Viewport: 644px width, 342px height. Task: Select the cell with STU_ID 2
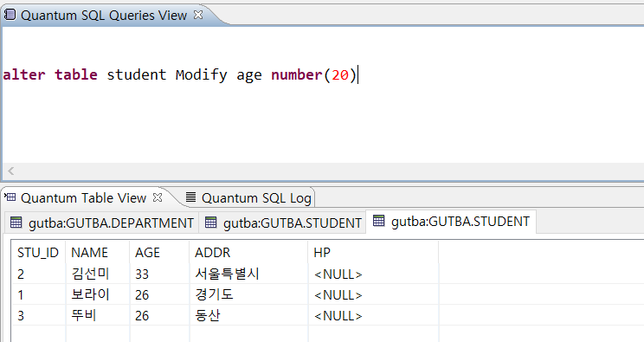coord(39,274)
